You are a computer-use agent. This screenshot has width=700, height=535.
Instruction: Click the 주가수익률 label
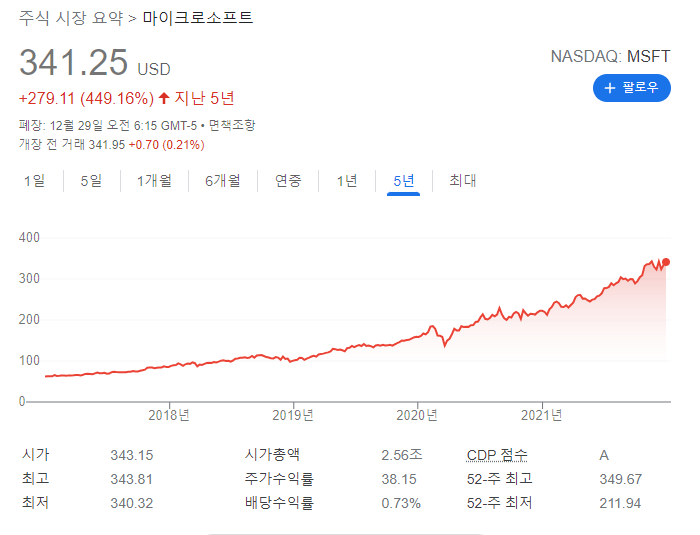pyautogui.click(x=279, y=479)
